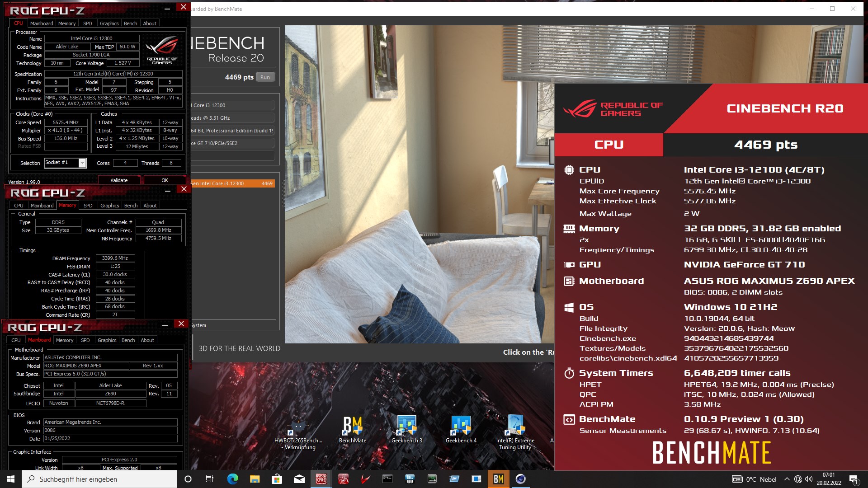The image size is (868, 488).
Task: Open Geekbench 4 desktop shortcut
Action: pyautogui.click(x=461, y=429)
